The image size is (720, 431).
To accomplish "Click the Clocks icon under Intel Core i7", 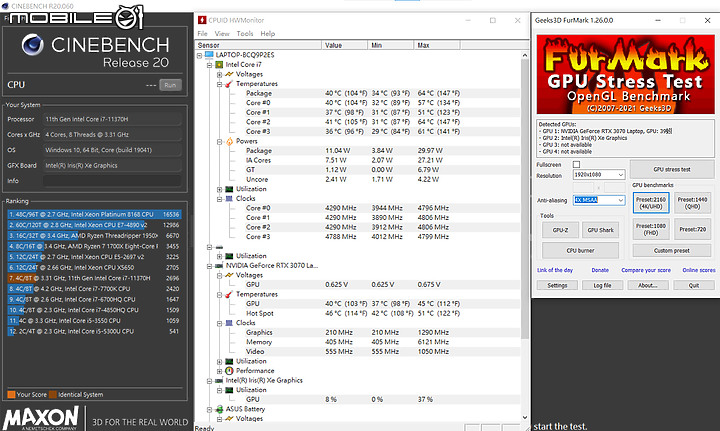I will tap(229, 198).
